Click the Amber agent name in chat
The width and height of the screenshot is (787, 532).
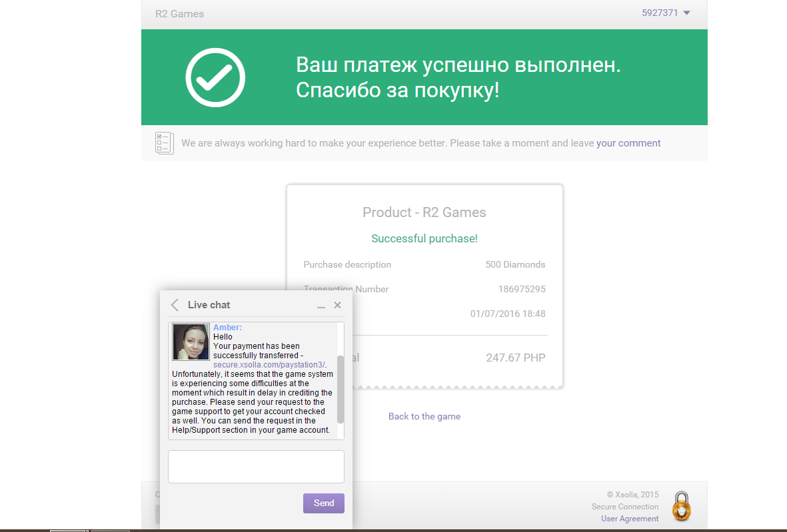coord(227,328)
